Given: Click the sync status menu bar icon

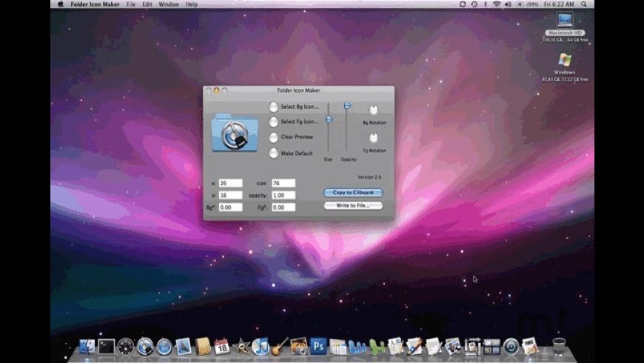Looking at the screenshot, I should (x=463, y=4).
